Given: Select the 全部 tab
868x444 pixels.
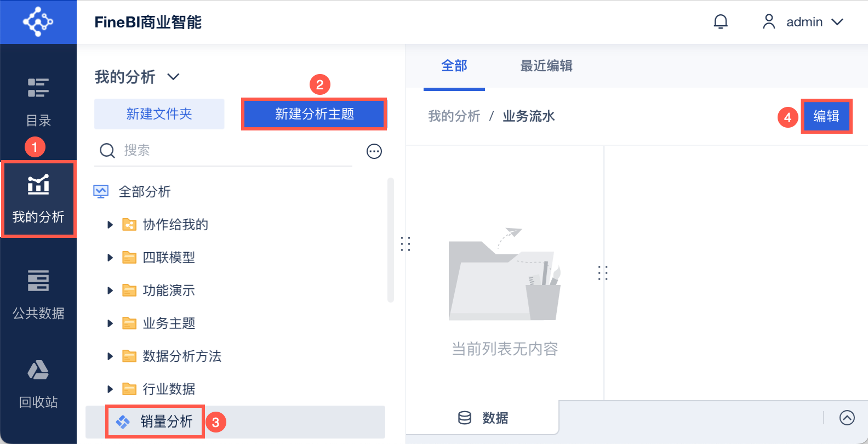Looking at the screenshot, I should click(x=454, y=66).
